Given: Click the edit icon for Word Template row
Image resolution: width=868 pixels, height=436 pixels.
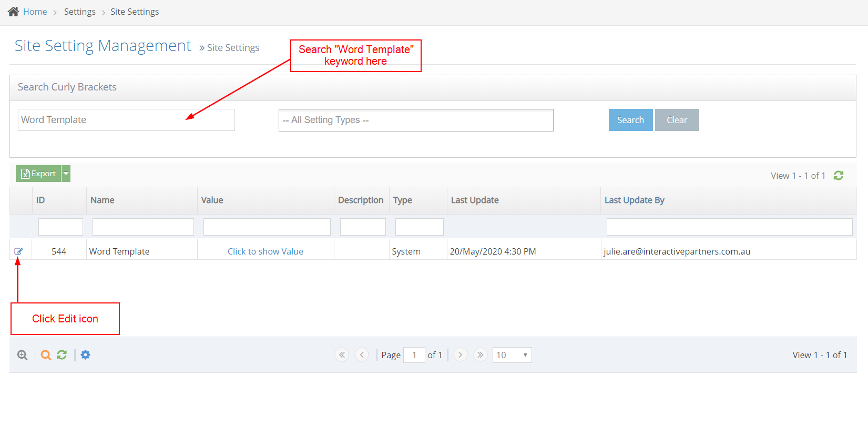Looking at the screenshot, I should 18,251.
